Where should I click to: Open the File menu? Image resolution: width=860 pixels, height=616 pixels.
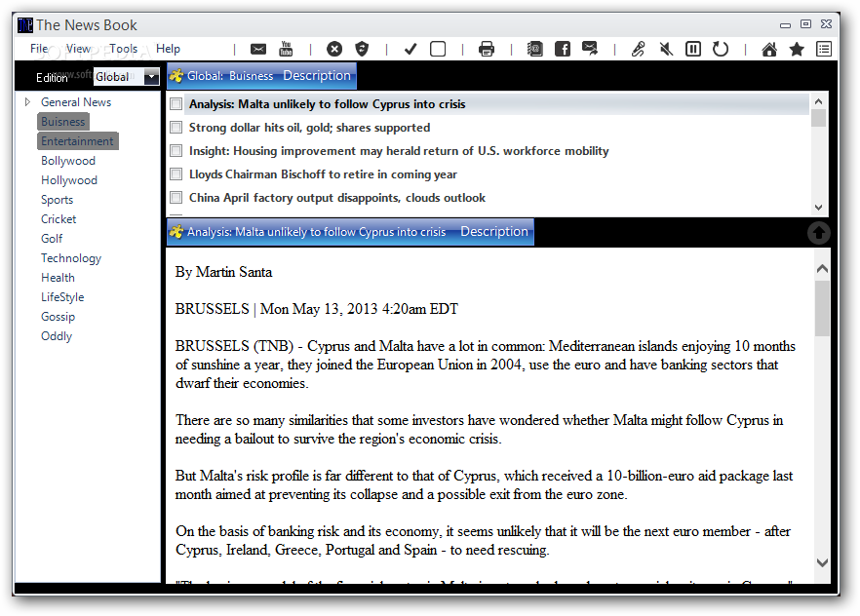[x=39, y=49]
